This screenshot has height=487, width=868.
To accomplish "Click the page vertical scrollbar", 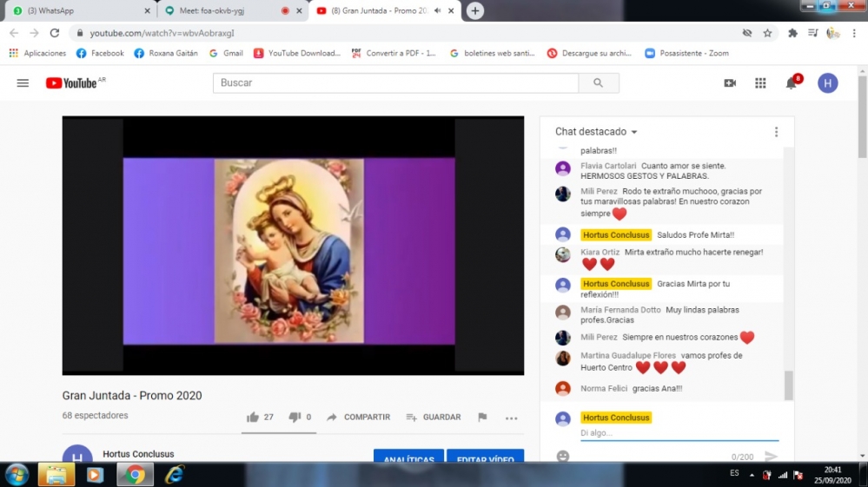I will 863,116.
